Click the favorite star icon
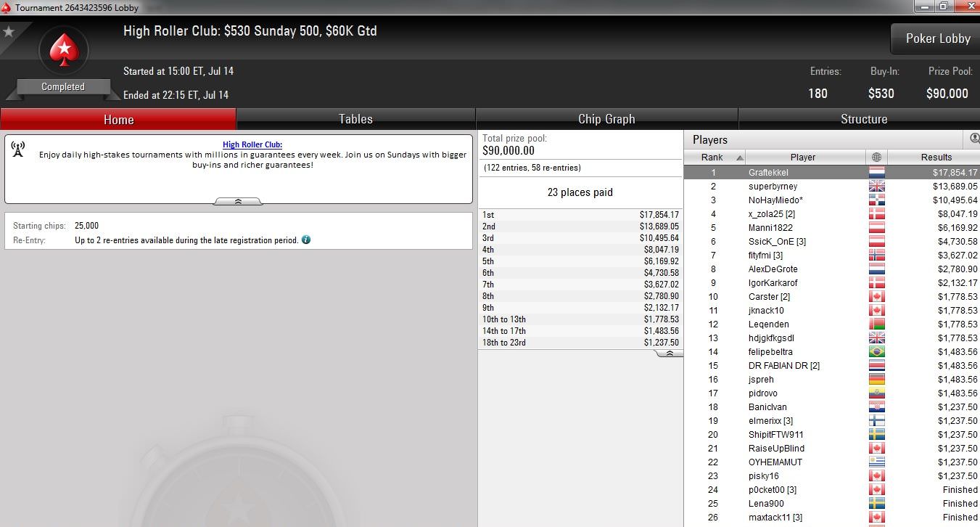Image resolution: width=980 pixels, height=527 pixels. (x=9, y=32)
